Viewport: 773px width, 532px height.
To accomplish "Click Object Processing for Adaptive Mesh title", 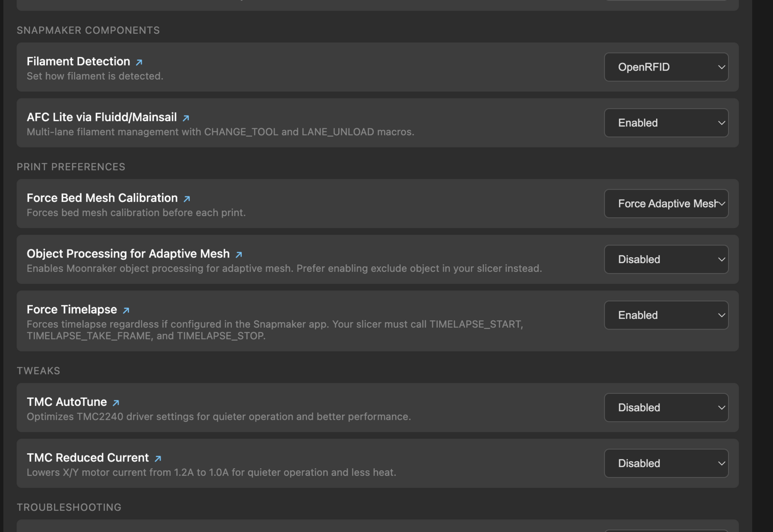I will (x=128, y=254).
